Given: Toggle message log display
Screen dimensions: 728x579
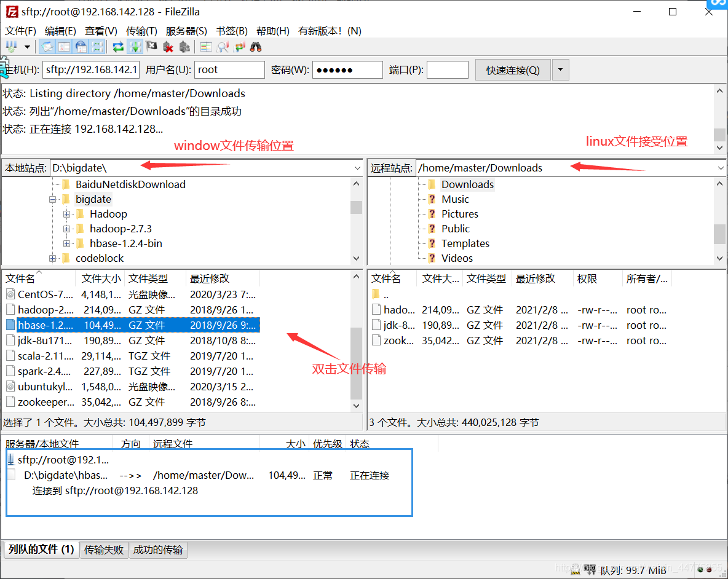Looking at the screenshot, I should [47, 47].
